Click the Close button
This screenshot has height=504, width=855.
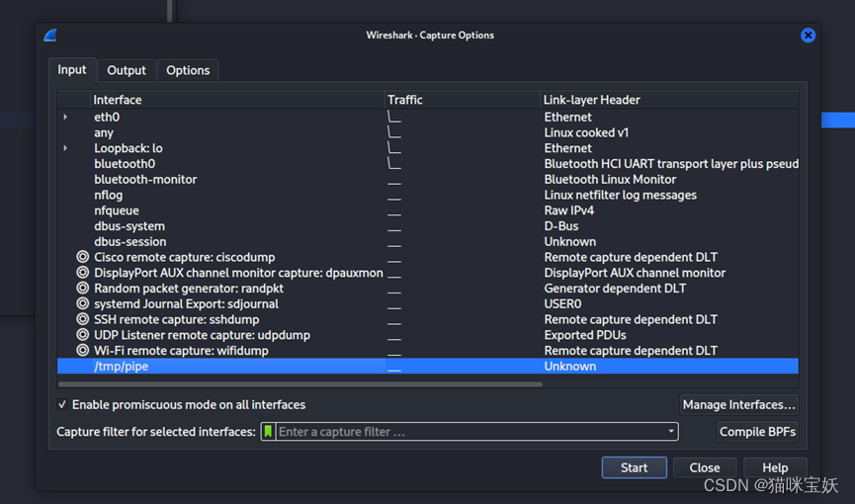click(x=705, y=467)
